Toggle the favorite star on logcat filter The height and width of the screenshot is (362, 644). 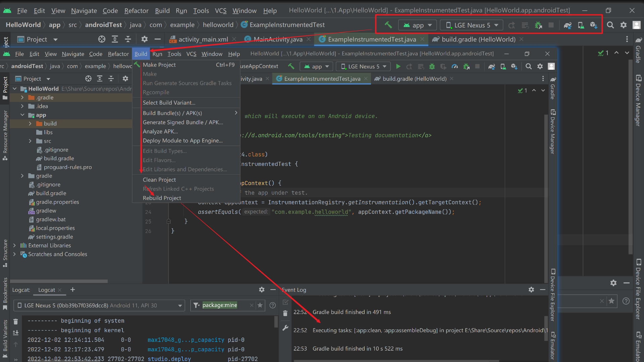point(260,305)
